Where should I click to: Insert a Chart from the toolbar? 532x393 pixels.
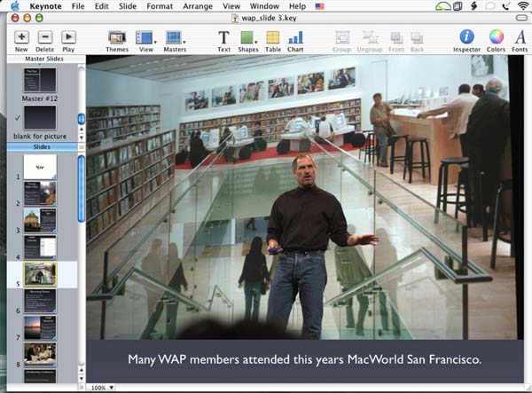[x=295, y=37]
